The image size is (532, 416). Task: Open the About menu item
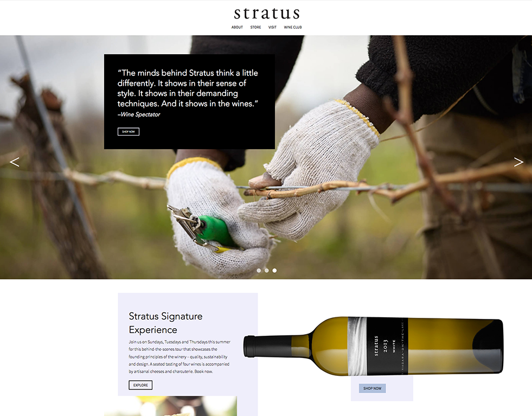pyautogui.click(x=237, y=27)
